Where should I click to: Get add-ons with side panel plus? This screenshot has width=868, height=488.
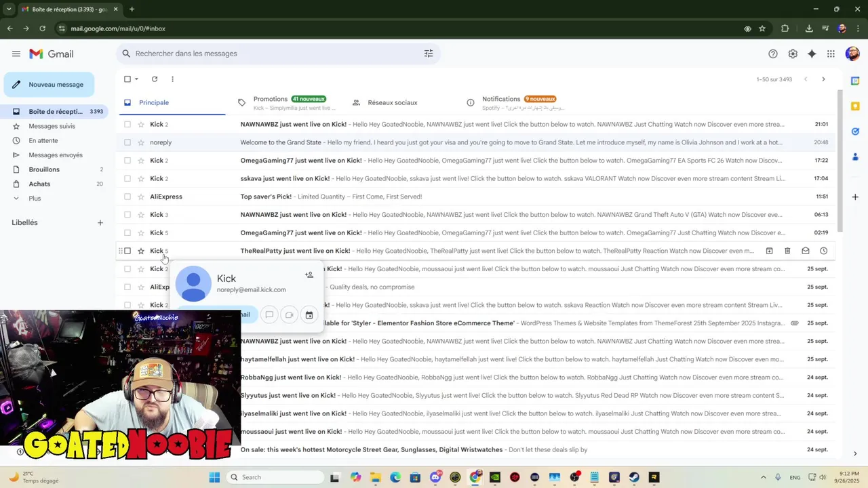[x=856, y=197]
